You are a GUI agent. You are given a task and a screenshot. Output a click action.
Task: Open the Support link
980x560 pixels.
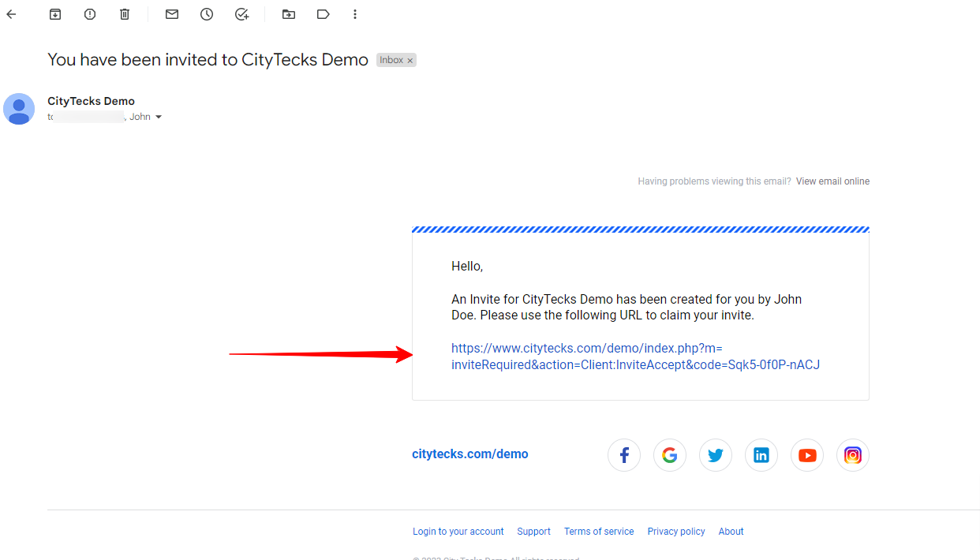pyautogui.click(x=534, y=532)
